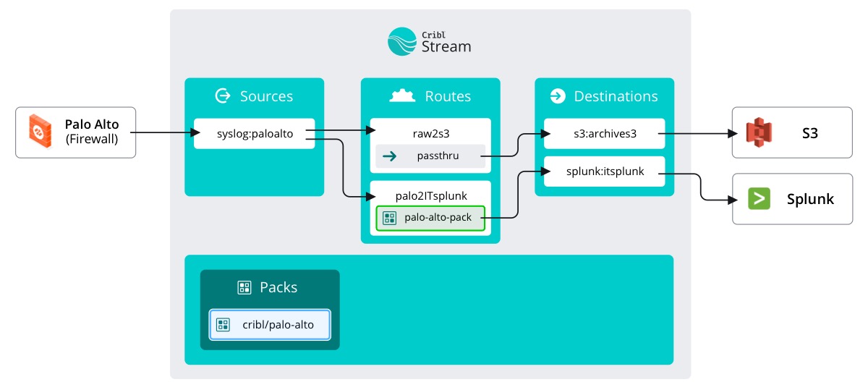868x390 pixels.
Task: Select the splunk:itsplunk destination
Action: (x=604, y=171)
